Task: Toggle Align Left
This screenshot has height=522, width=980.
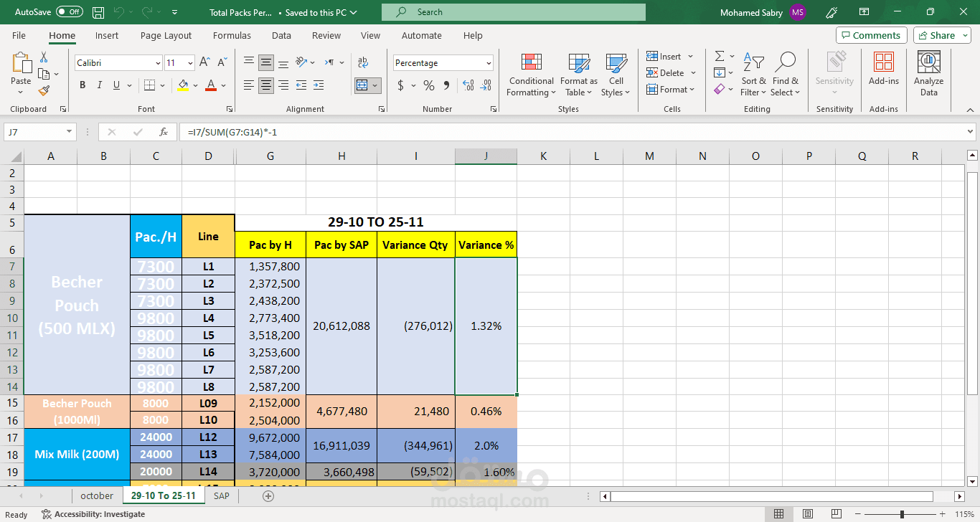Action: coord(249,85)
